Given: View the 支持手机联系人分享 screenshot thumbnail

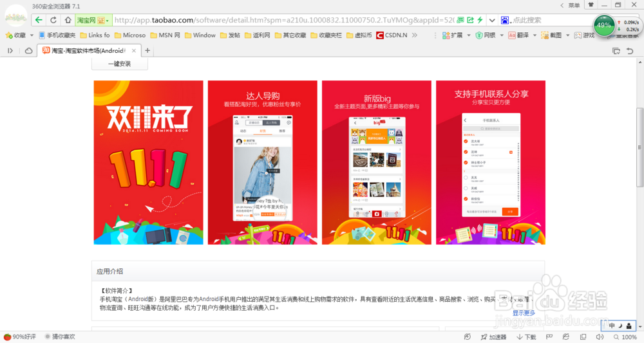Looking at the screenshot, I should (491, 162).
